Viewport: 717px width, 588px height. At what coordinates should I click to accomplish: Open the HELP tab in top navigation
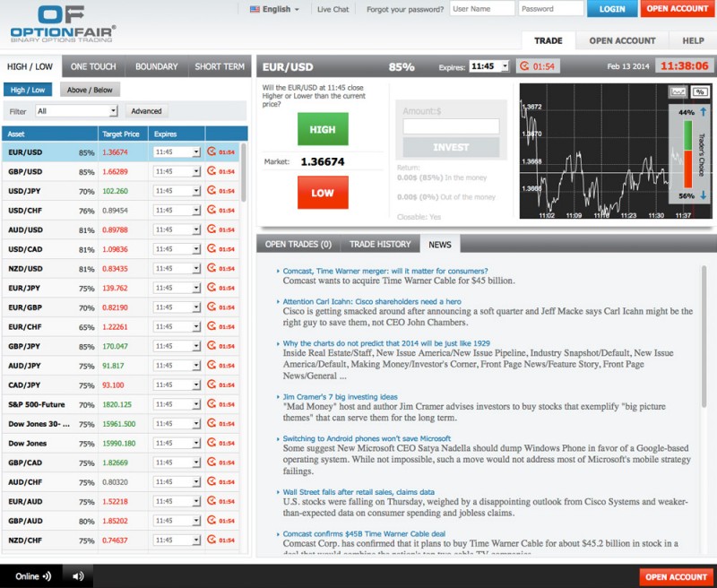[693, 40]
